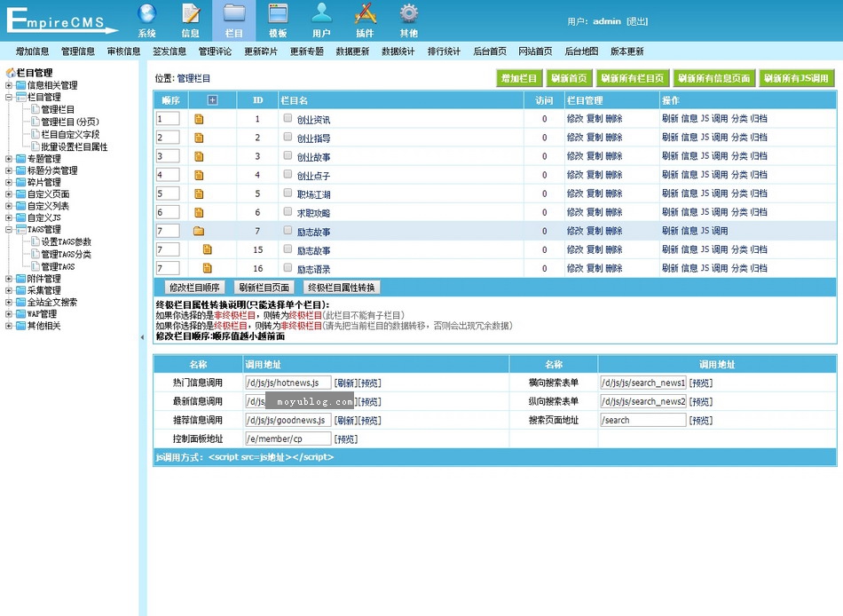The image size is (843, 616).
Task: Click 预览 link next to /e/member/cp
Action: (346, 439)
